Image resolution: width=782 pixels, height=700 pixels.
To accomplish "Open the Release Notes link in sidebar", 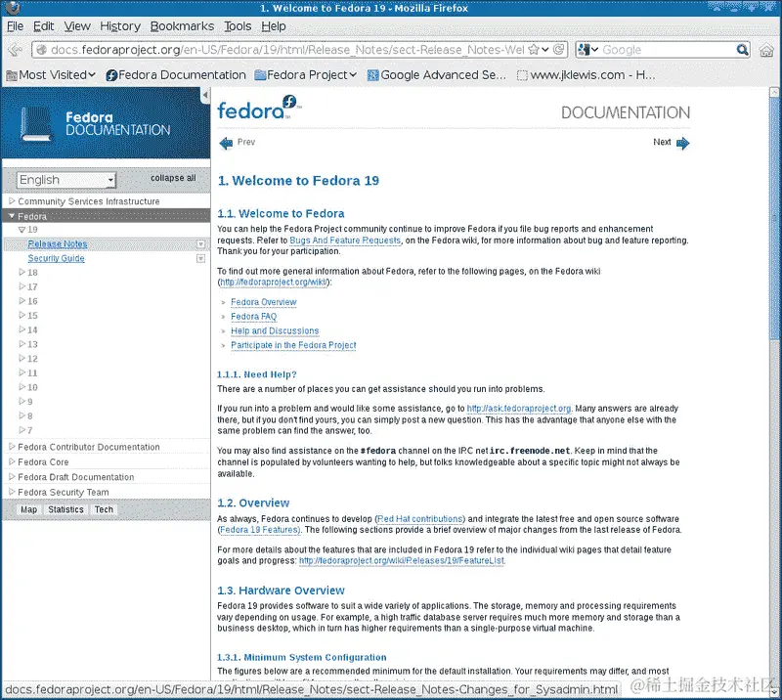I will 58,244.
